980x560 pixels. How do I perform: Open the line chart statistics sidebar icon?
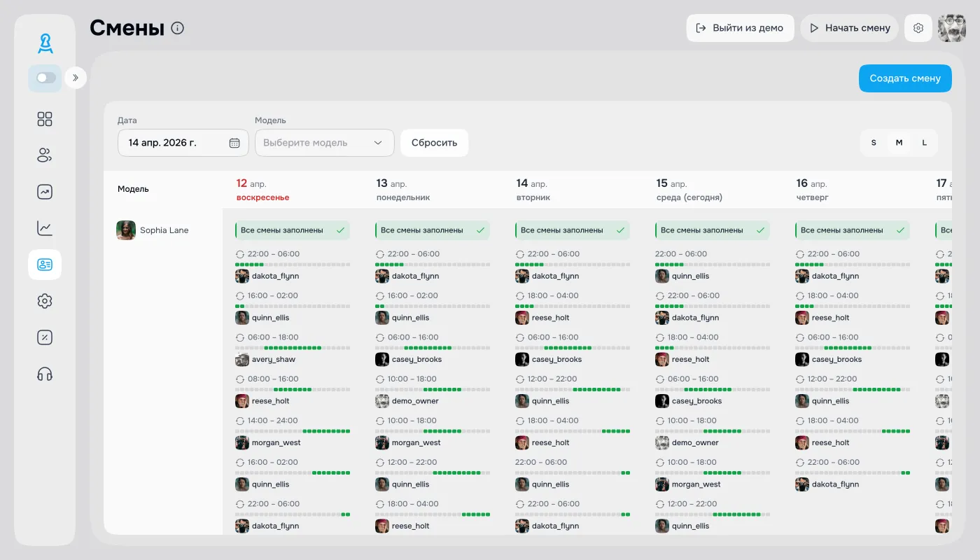[45, 228]
